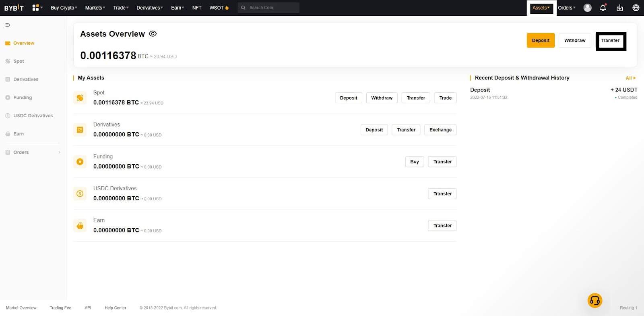Click Deposit in the Derivatives row
The width and height of the screenshot is (644, 316).
(x=374, y=130)
